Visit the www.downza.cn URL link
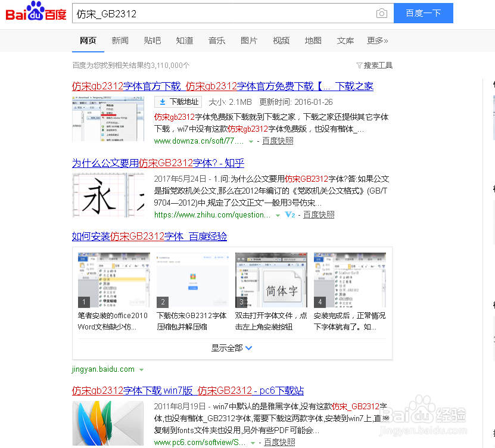495x448 pixels. (199, 141)
